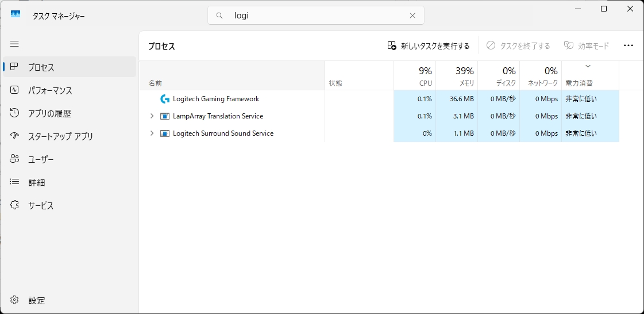Click the search magnifier icon
This screenshot has width=644, height=314.
tap(219, 16)
